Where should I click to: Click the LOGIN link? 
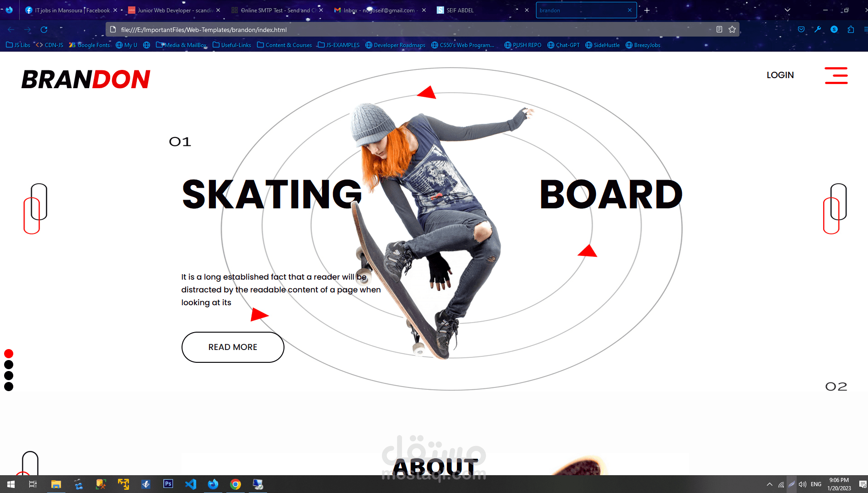click(780, 75)
